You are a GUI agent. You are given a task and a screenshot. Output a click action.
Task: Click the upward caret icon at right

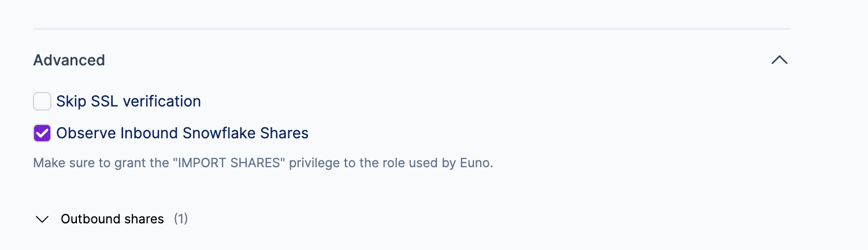[779, 60]
